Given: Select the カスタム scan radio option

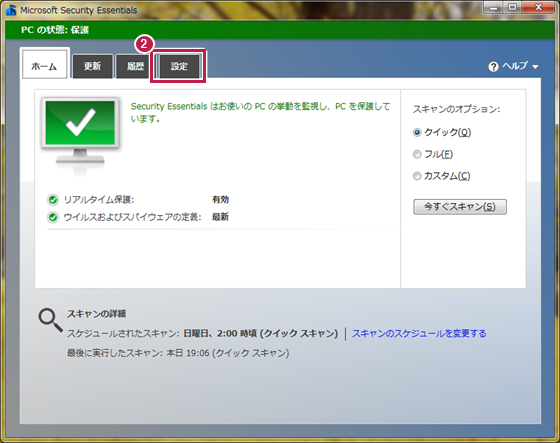Looking at the screenshot, I should click(417, 176).
